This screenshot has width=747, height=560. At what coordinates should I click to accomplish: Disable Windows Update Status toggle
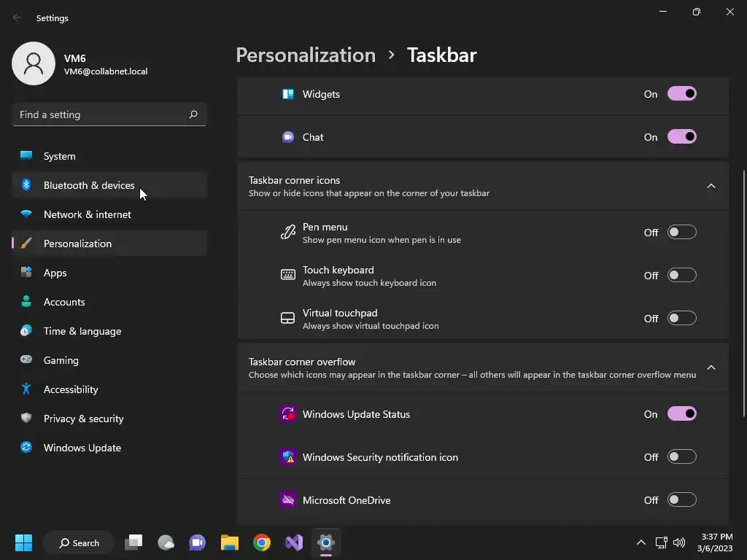[x=682, y=414]
